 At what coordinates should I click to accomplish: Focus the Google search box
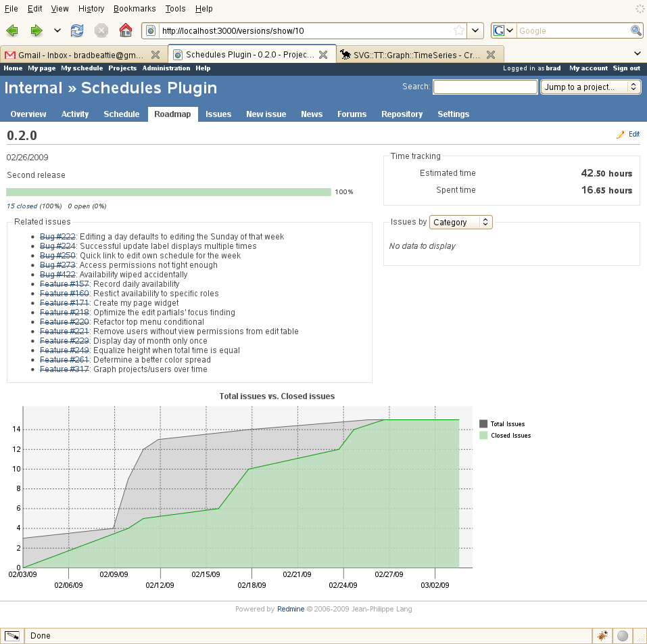click(573, 30)
